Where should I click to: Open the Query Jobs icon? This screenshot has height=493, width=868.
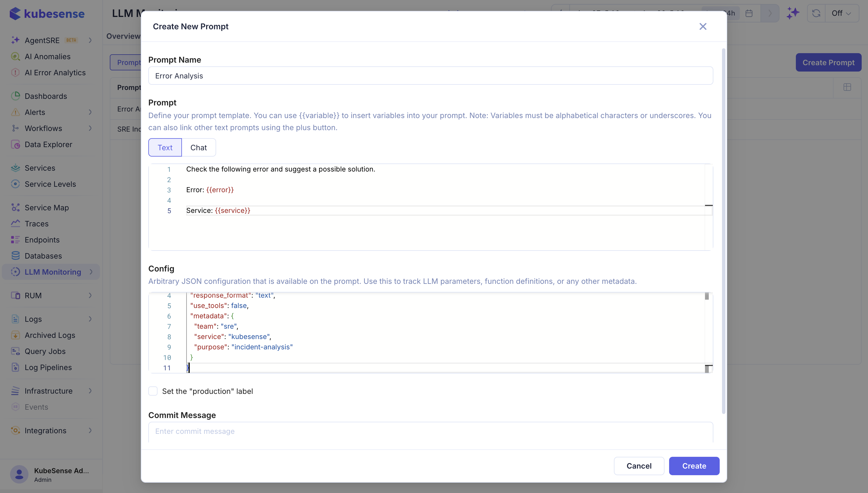tap(15, 351)
